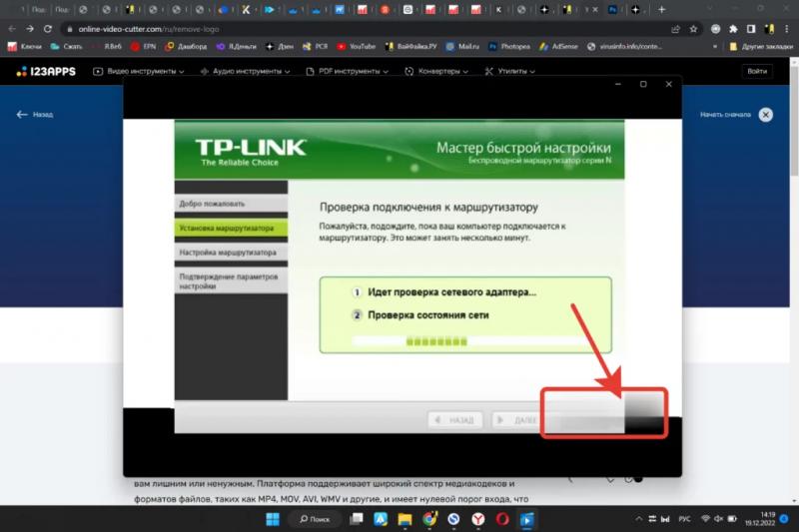Open the Mail.ru bookmark
The image size is (799, 532).
[x=462, y=46]
